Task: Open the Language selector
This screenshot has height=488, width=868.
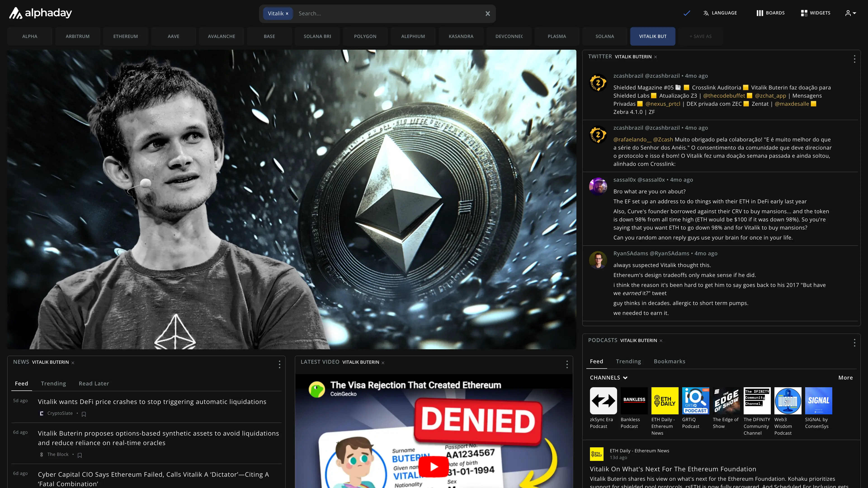Action: tap(720, 13)
